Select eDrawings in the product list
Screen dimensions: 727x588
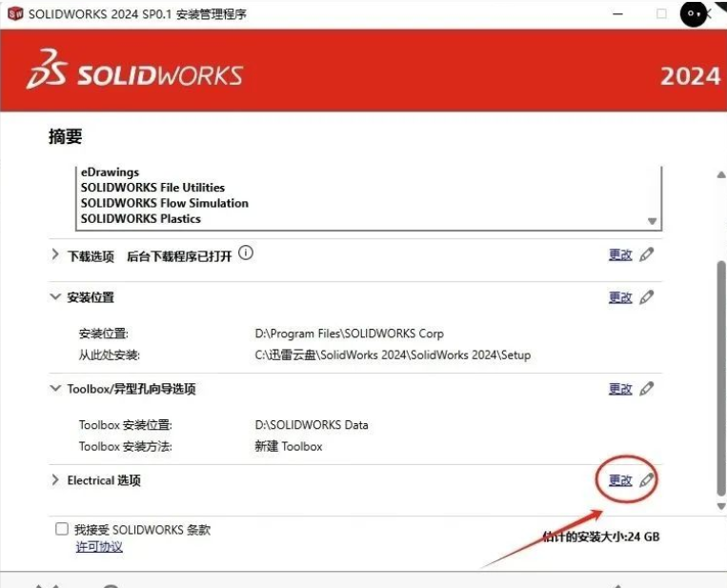tap(110, 172)
